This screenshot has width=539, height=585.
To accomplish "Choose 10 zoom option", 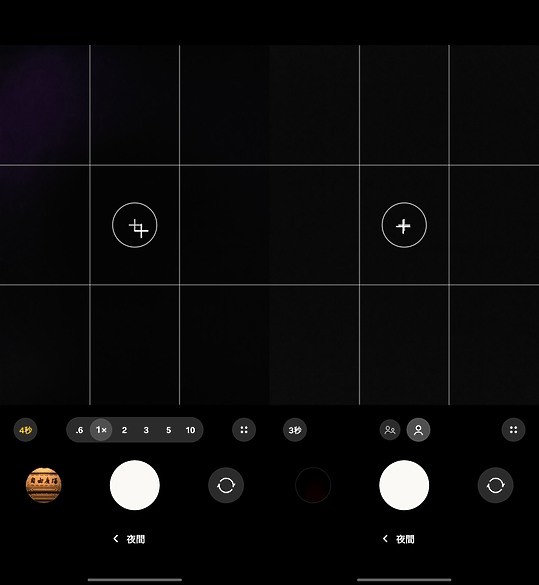I will coord(190,430).
